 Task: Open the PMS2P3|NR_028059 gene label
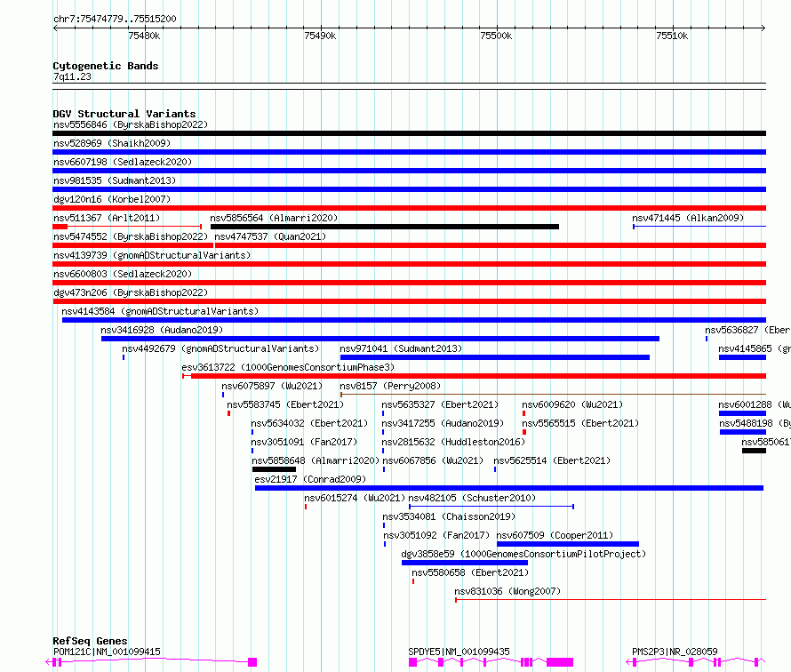pyautogui.click(x=675, y=652)
